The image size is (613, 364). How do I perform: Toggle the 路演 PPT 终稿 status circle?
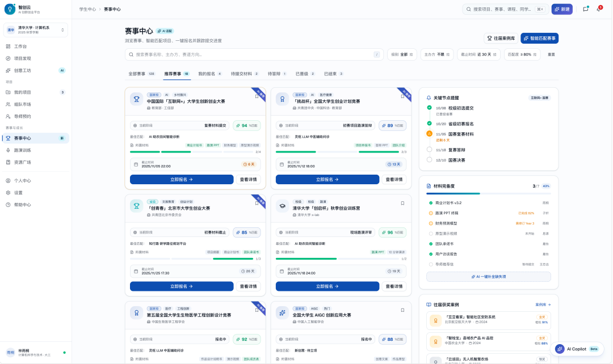pos(431,213)
